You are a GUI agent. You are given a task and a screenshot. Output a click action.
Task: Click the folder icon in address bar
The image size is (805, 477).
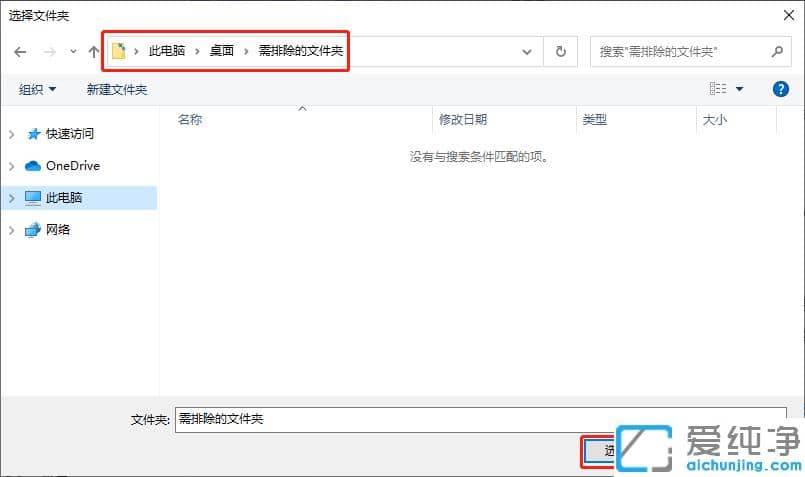pyautogui.click(x=119, y=51)
